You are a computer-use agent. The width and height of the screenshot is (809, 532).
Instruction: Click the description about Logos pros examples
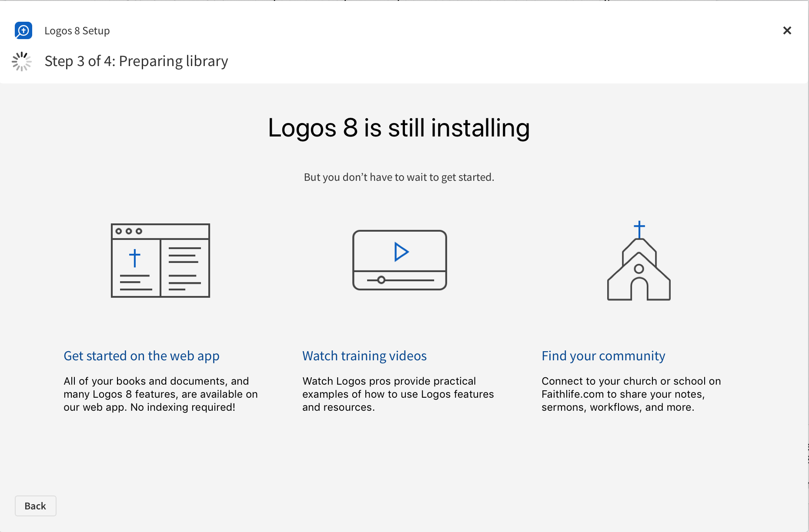[x=398, y=394]
